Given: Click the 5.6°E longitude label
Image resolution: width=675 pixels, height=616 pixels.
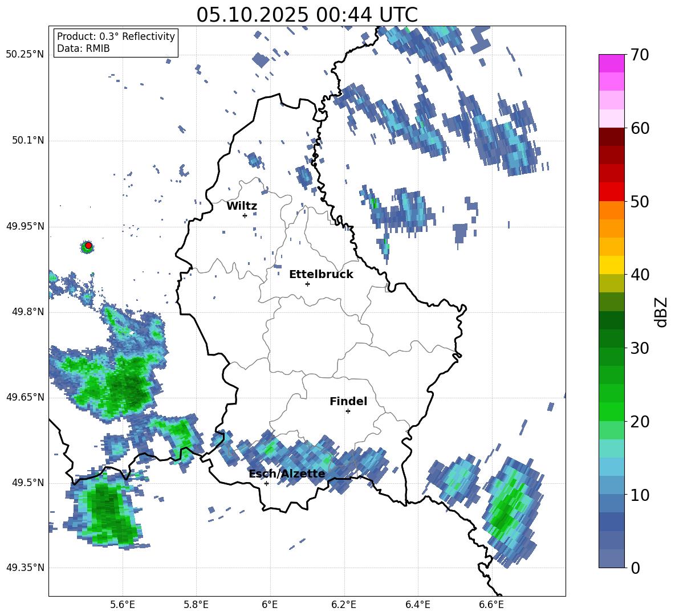Looking at the screenshot, I should pyautogui.click(x=123, y=605).
